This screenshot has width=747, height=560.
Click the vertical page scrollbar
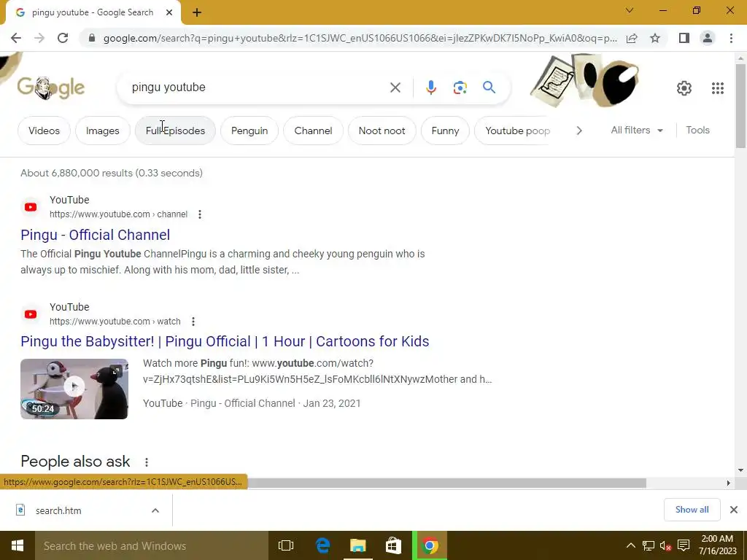pyautogui.click(x=740, y=106)
